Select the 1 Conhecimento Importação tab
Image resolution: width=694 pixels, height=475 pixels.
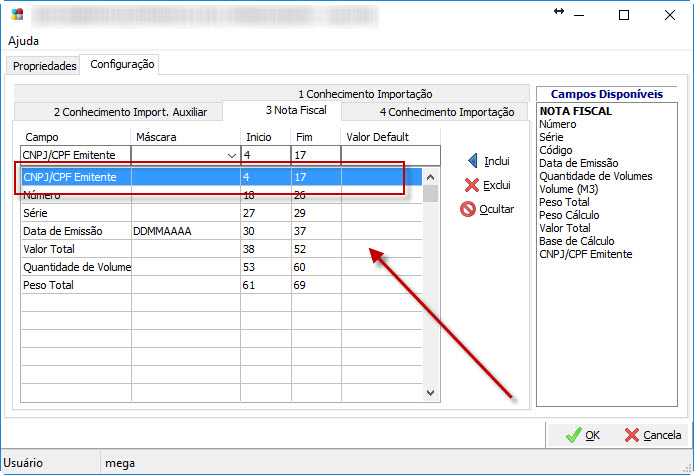[364, 94]
